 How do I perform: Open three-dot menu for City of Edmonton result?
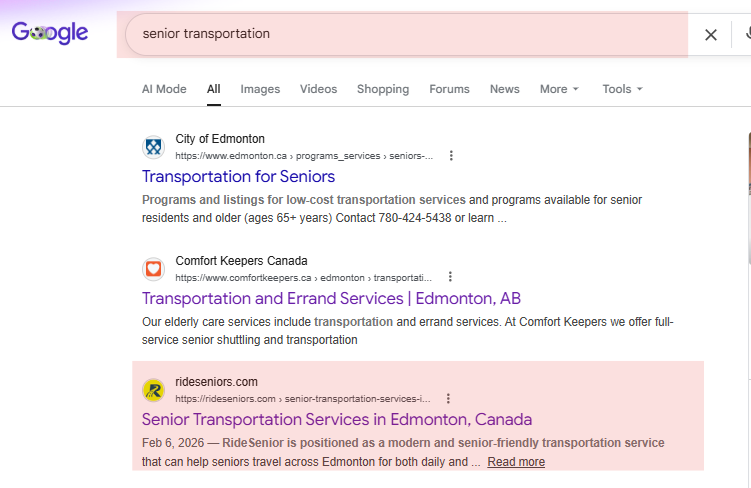[451, 156]
